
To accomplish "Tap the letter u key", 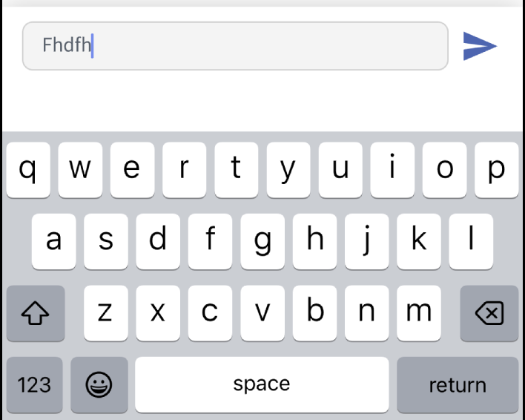I will (x=340, y=170).
